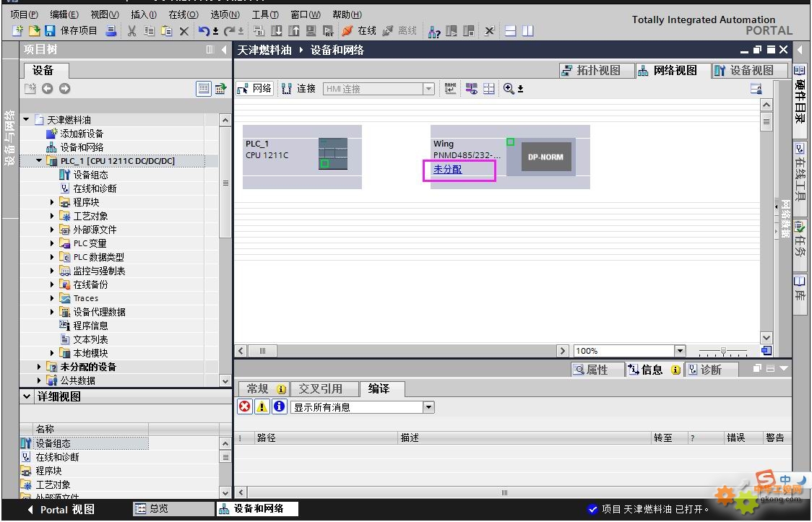The width and height of the screenshot is (812, 522).
Task: Click the network view vertical scrollbar down arrow
Action: click(766, 338)
